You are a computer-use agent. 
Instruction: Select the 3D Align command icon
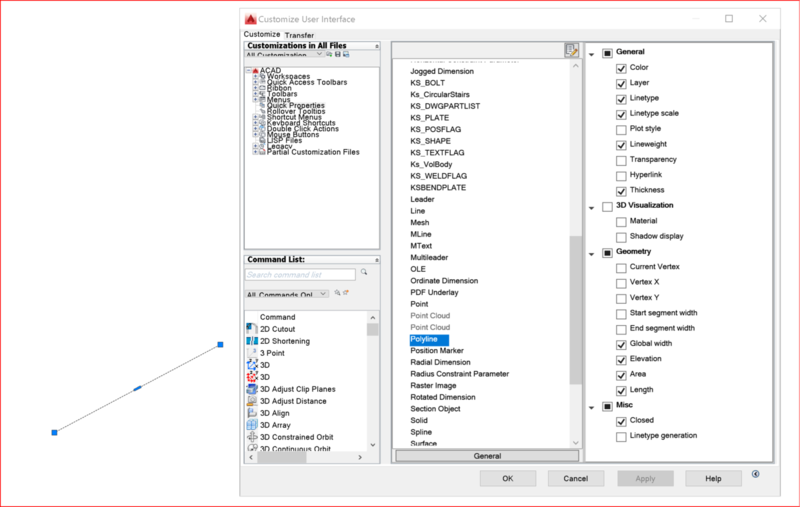(252, 413)
